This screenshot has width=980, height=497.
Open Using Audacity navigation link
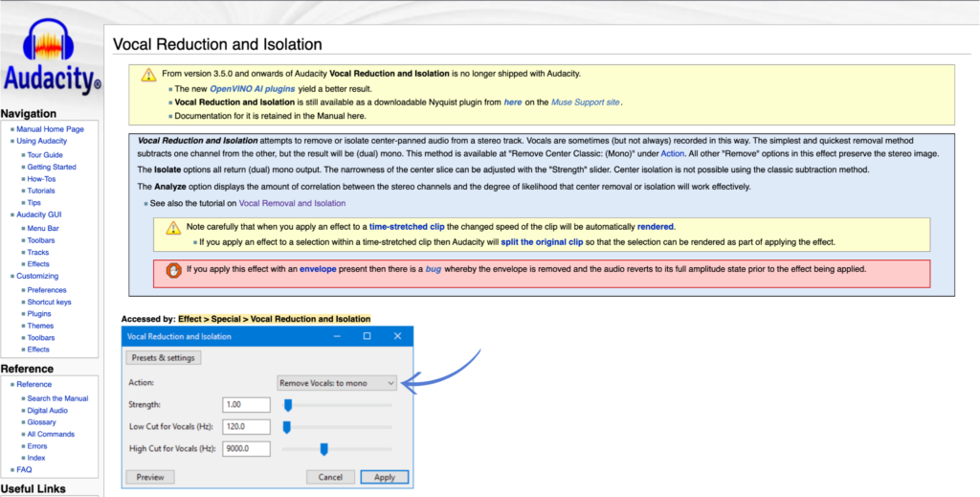(42, 142)
